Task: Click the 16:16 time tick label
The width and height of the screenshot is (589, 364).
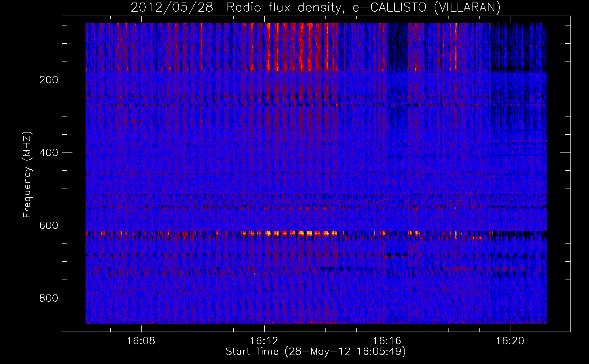Action: tap(387, 341)
